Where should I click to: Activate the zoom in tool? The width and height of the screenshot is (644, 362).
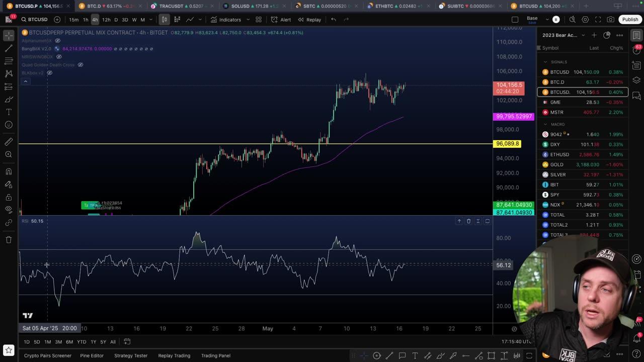point(9,154)
